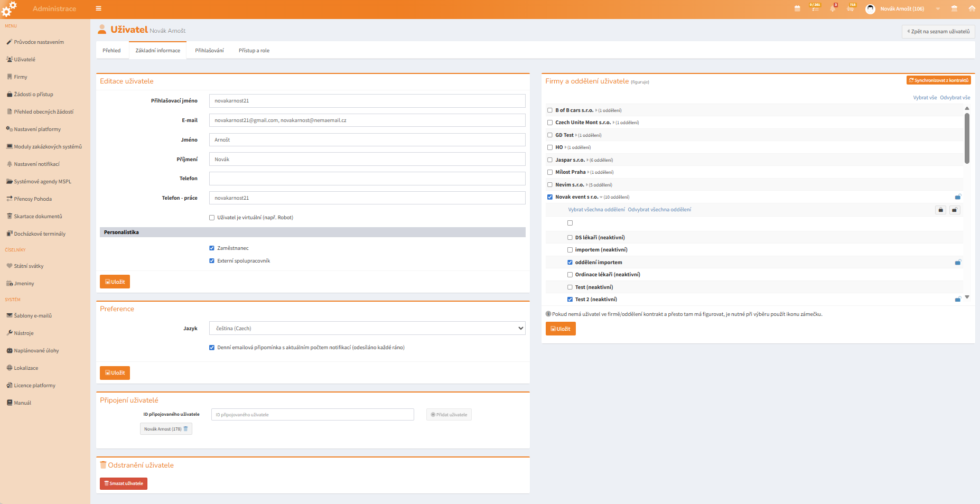Open the calendar icon in top bar
The height and width of the screenshot is (504, 980).
pos(797,8)
